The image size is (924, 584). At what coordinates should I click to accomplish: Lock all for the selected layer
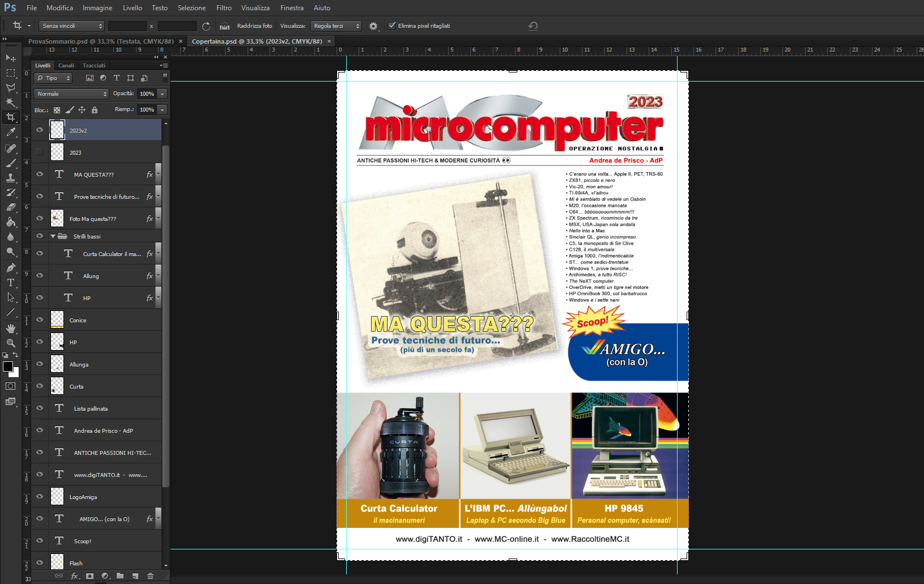tap(95, 110)
